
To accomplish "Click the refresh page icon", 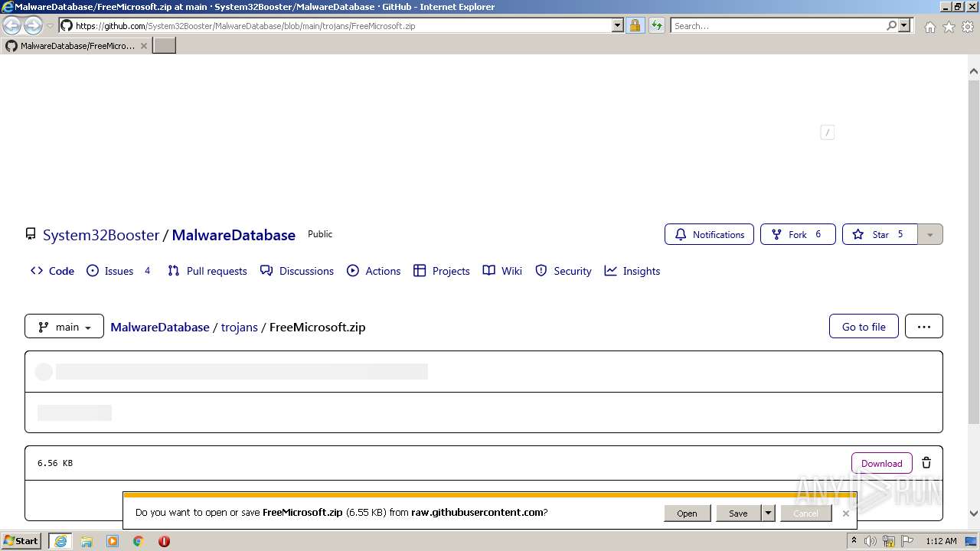I will [657, 25].
